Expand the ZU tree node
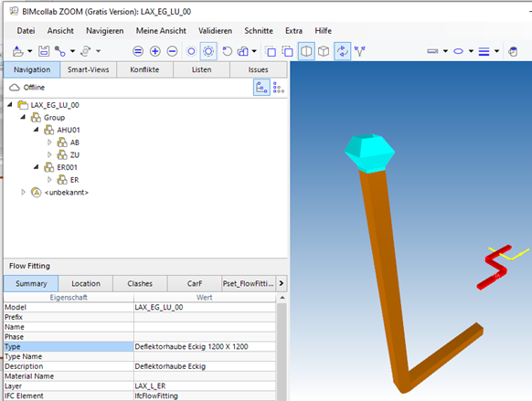Image resolution: width=532 pixels, height=401 pixels. [x=49, y=154]
